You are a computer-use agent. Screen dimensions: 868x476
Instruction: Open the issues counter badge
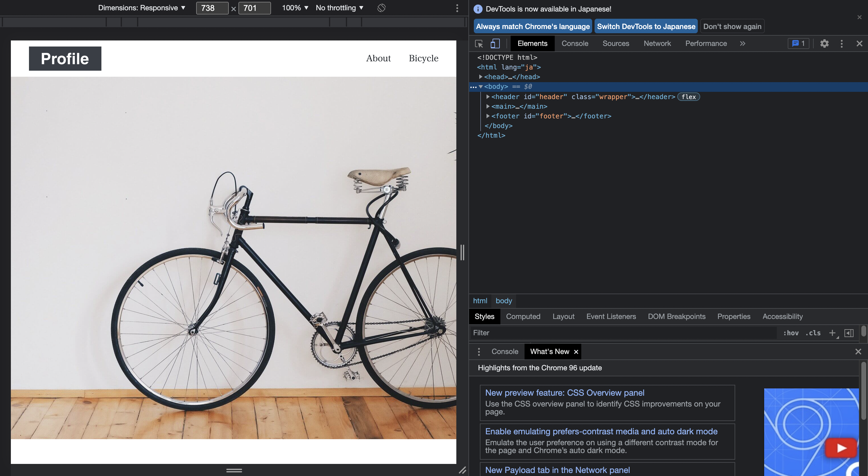(798, 43)
